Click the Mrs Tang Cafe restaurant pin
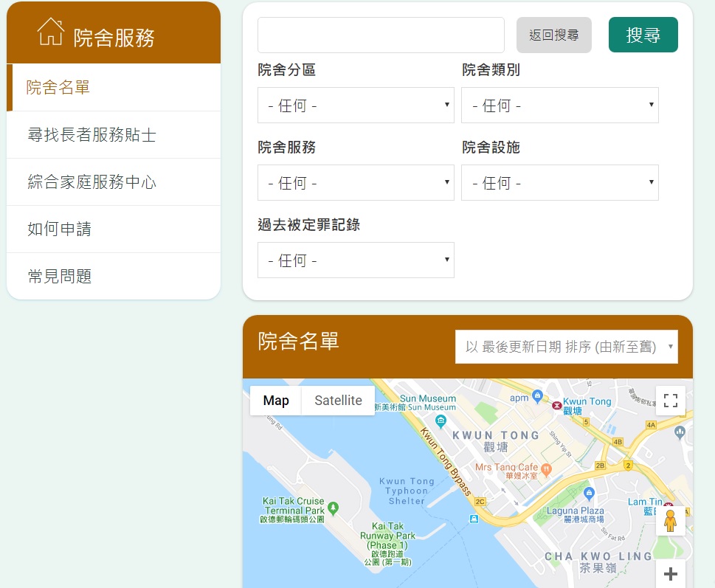715x588 pixels. pos(546,468)
